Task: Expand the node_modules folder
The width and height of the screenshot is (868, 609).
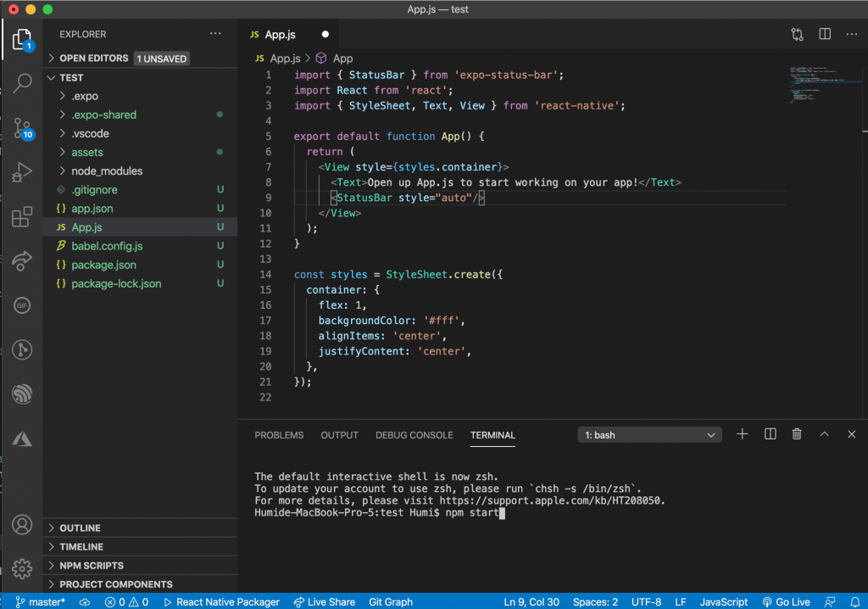Action: (107, 171)
